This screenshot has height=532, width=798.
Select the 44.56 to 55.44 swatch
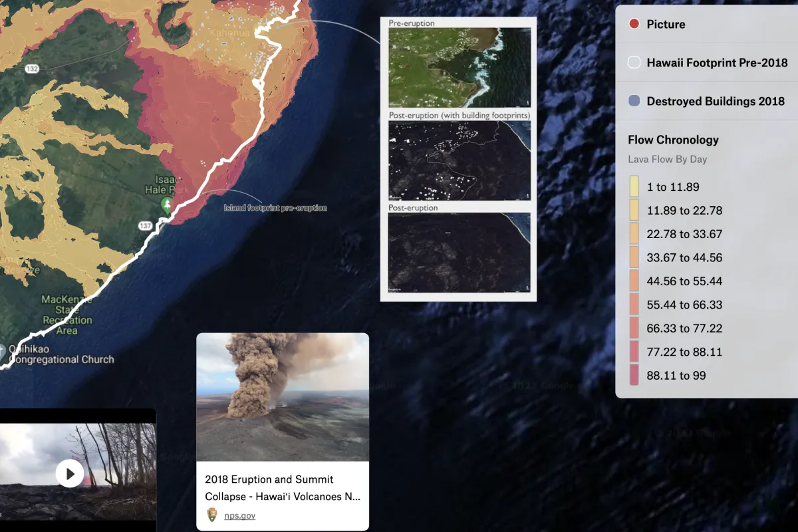(x=634, y=281)
